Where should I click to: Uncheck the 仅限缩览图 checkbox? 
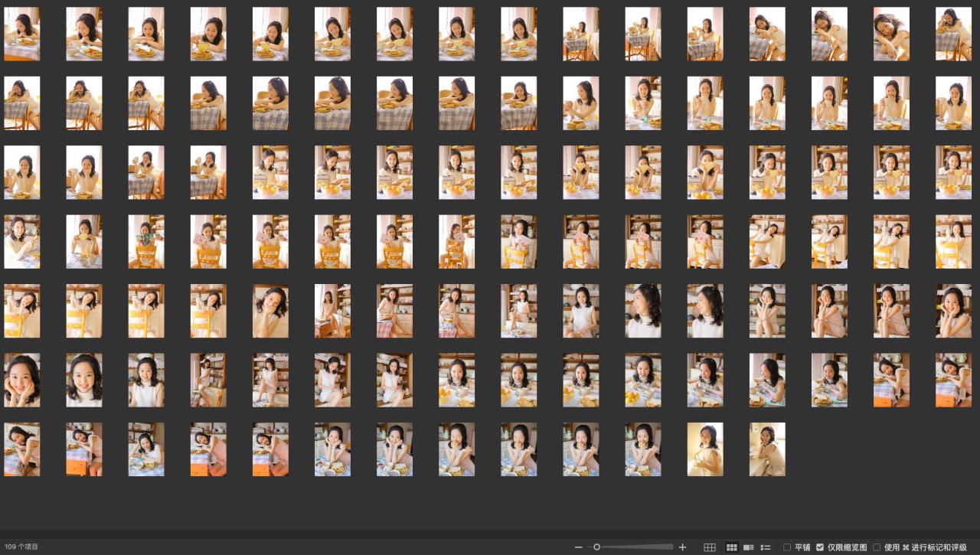click(x=820, y=547)
